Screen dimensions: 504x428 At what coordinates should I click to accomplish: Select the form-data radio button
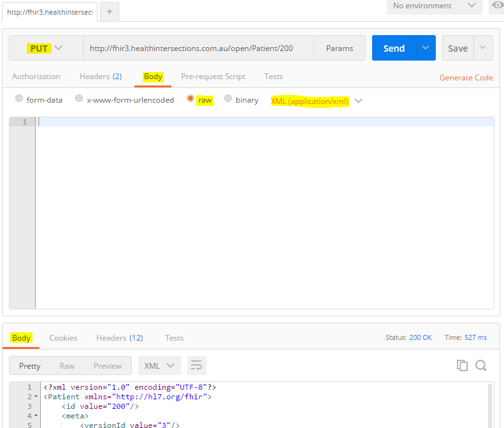(19, 100)
